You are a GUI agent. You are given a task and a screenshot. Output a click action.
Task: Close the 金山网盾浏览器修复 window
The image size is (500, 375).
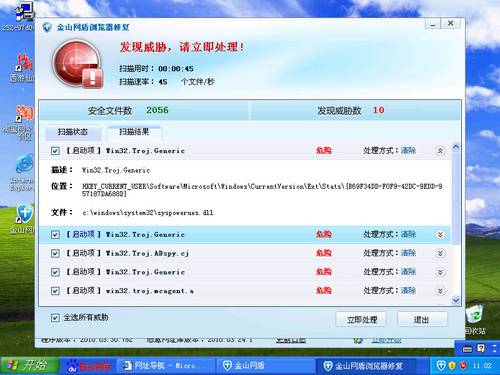point(451,23)
